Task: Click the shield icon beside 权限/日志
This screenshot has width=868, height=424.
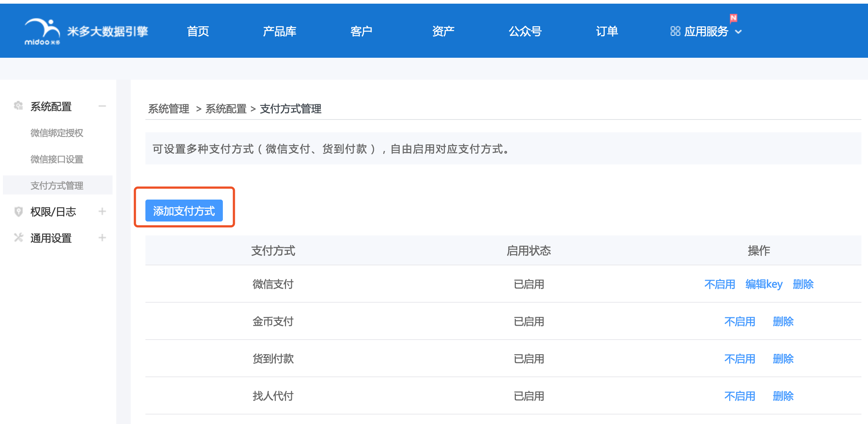Action: [18, 211]
